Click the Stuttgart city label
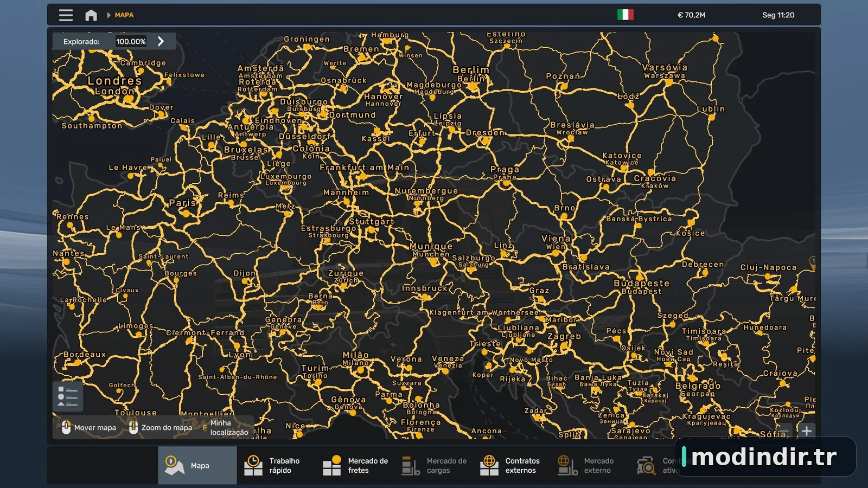 (x=371, y=222)
